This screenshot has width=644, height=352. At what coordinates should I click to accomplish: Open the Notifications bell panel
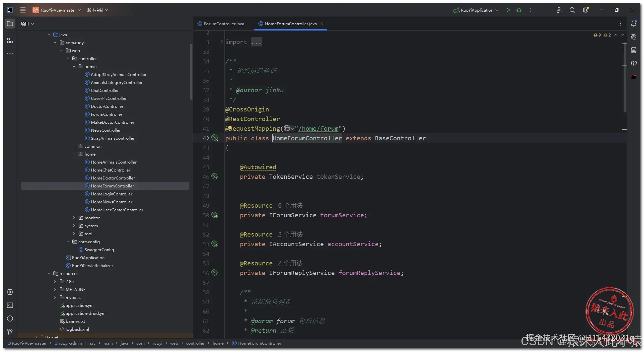(634, 24)
